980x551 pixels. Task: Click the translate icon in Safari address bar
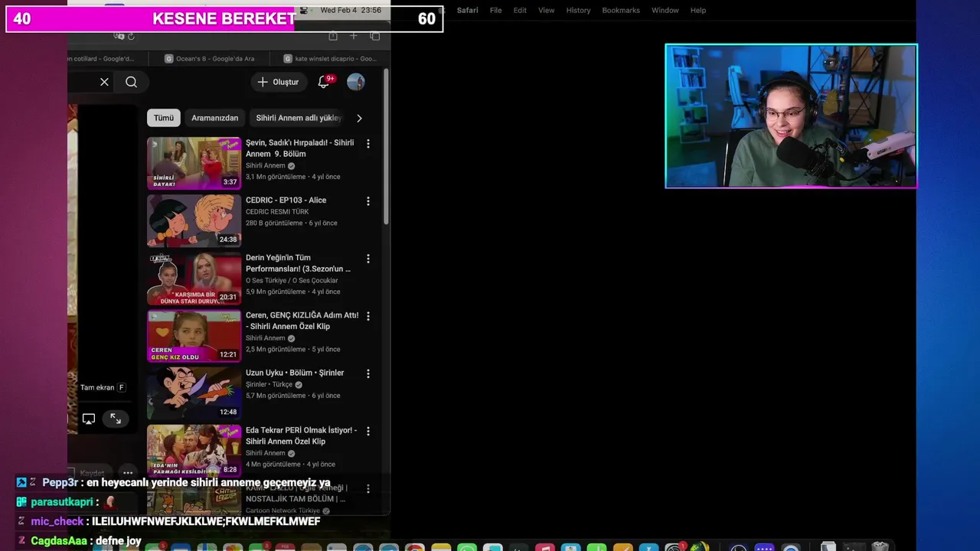coord(119,36)
